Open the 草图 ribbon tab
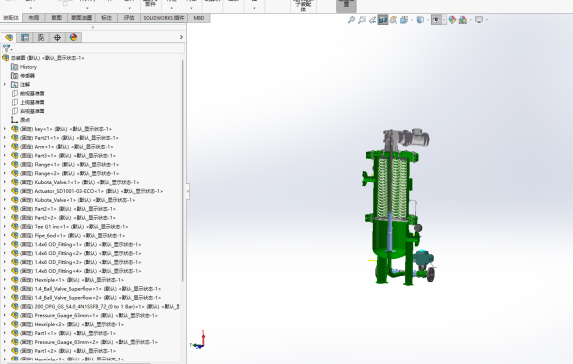This screenshot has height=364, width=573. coord(56,18)
